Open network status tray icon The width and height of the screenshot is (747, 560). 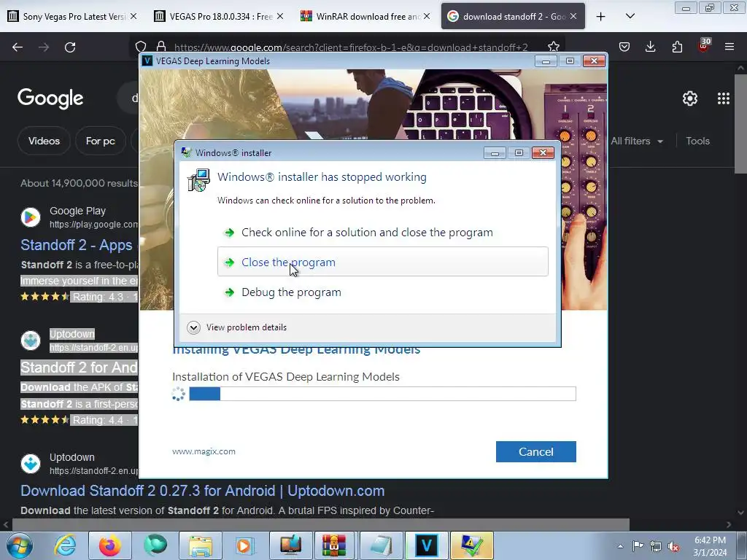point(656,546)
